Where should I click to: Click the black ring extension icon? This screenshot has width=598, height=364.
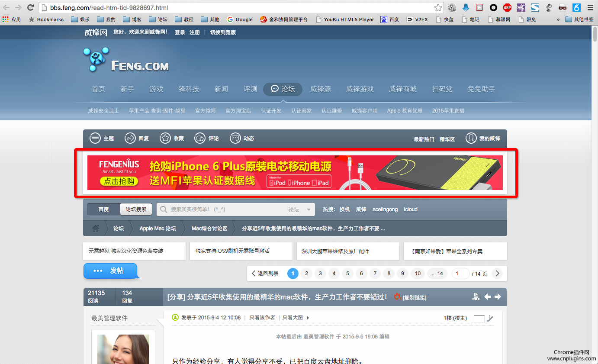[x=493, y=7]
